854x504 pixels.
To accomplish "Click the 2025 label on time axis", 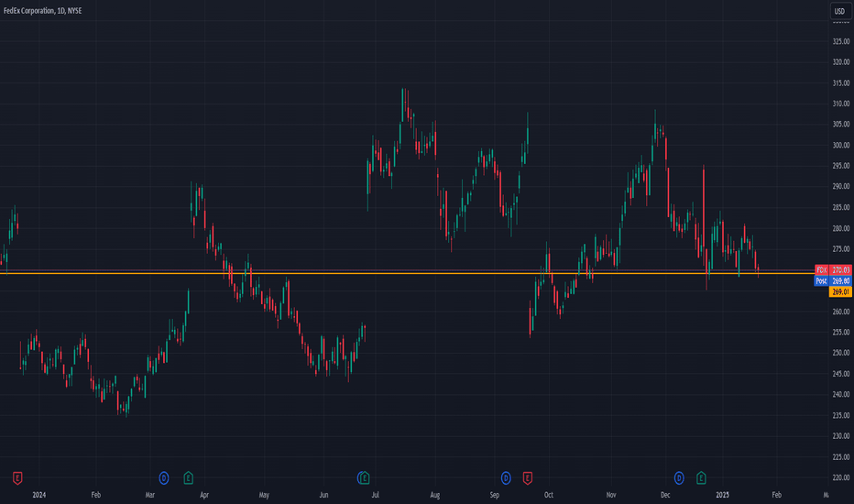I will pyautogui.click(x=722, y=495).
